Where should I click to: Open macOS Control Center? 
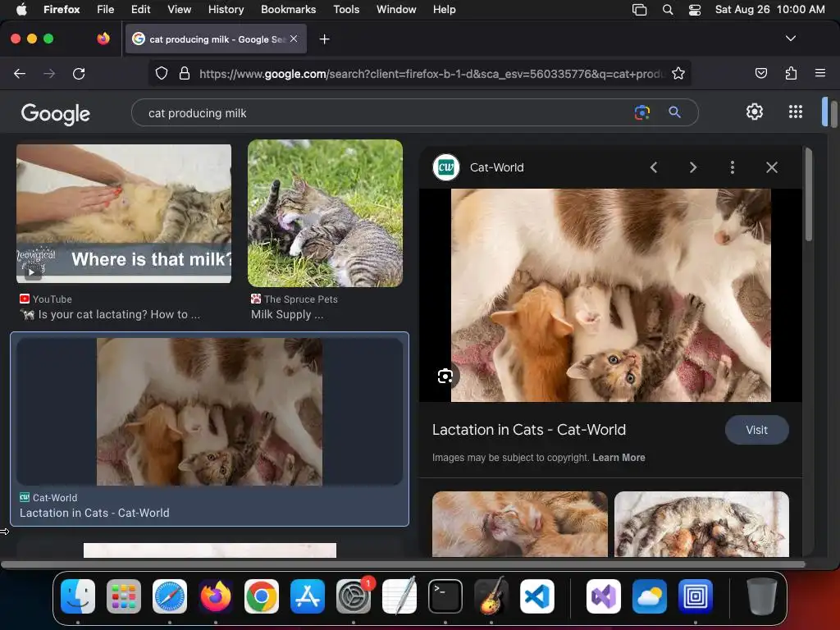[x=694, y=10]
